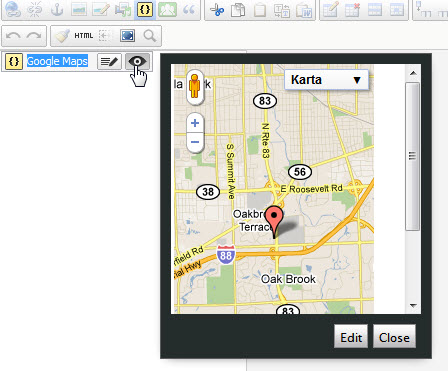Image resolution: width=448 pixels, height=371 pixels.
Task: Edit the Google Maps macro with pencil button
Action: pyautogui.click(x=109, y=62)
